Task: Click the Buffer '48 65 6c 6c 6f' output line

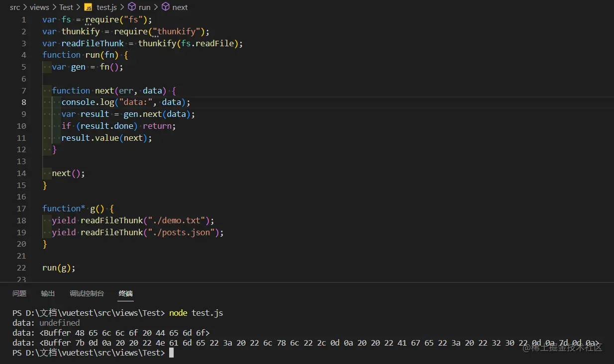Action: [111, 333]
